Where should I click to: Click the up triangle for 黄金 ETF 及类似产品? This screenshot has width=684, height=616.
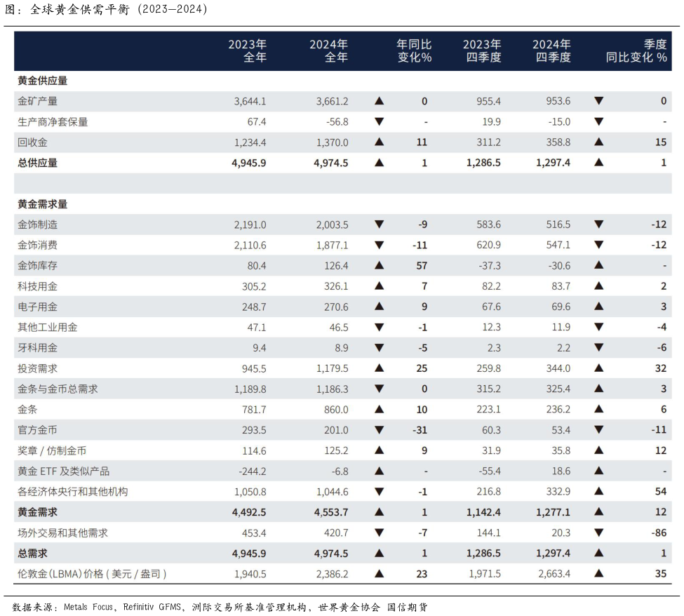[x=380, y=470]
